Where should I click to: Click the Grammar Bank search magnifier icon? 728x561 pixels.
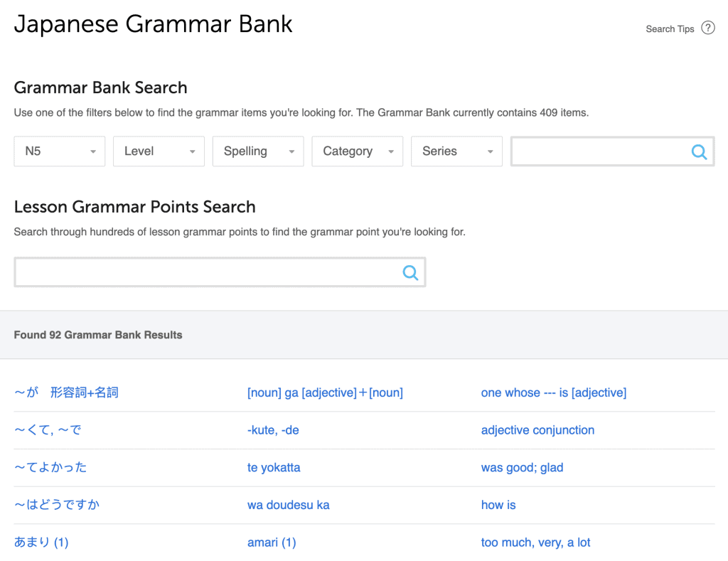point(699,151)
